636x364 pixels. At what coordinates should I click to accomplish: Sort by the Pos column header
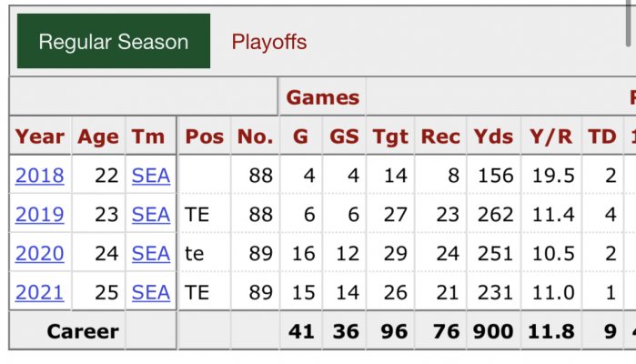(x=205, y=136)
